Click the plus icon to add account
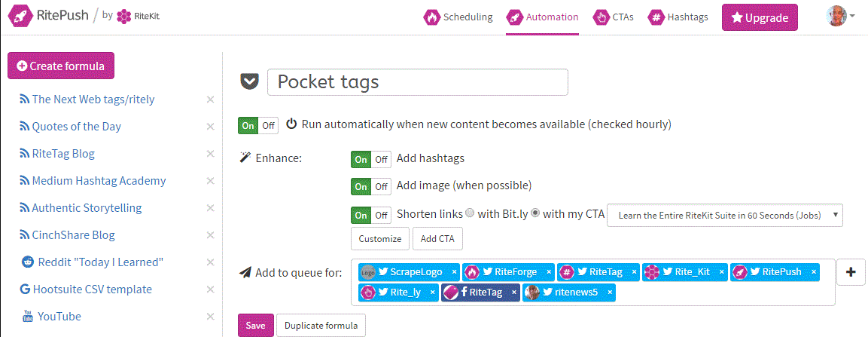868x337 pixels. [x=851, y=272]
